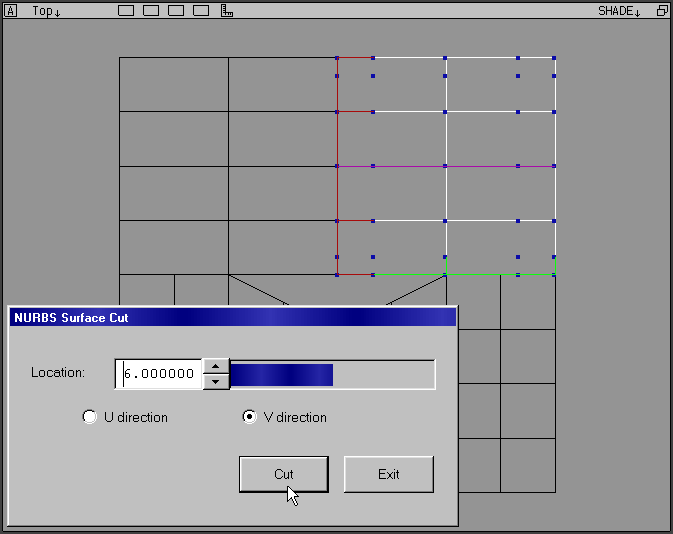673x534 pixels.
Task: Open the SHADE mode dropdown
Action: click(619, 11)
